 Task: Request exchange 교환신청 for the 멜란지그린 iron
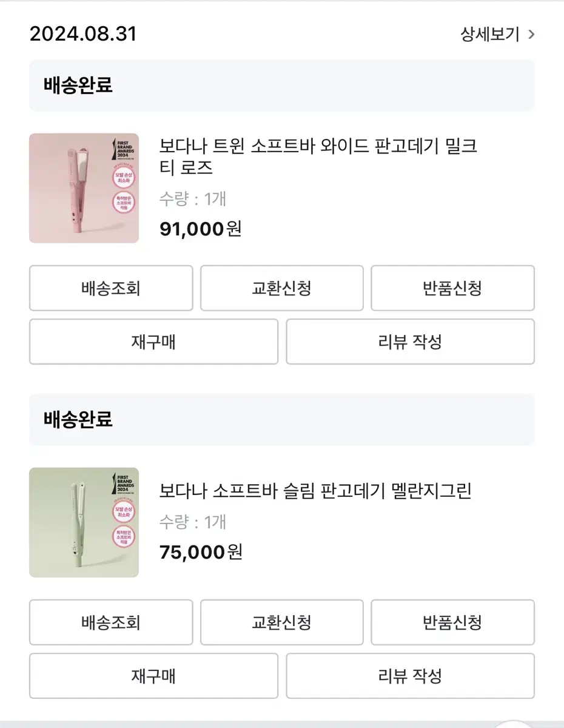click(x=282, y=622)
